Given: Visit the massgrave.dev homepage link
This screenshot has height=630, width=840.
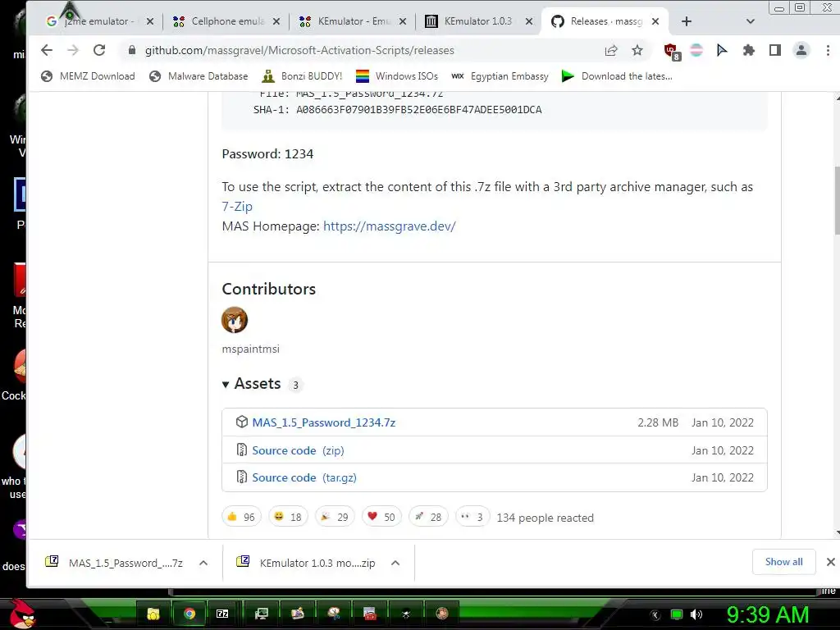Looking at the screenshot, I should click(390, 226).
